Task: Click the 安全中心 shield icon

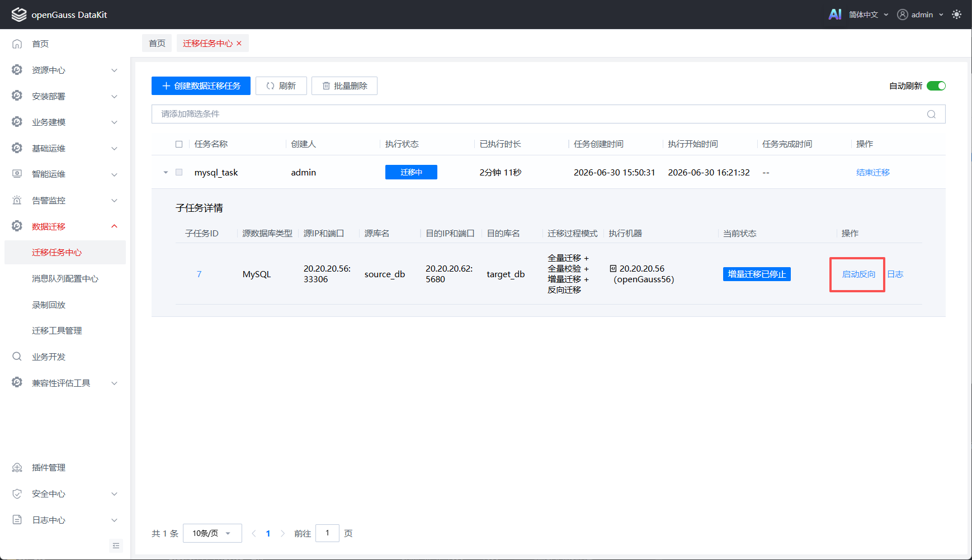Action: pyautogui.click(x=17, y=493)
